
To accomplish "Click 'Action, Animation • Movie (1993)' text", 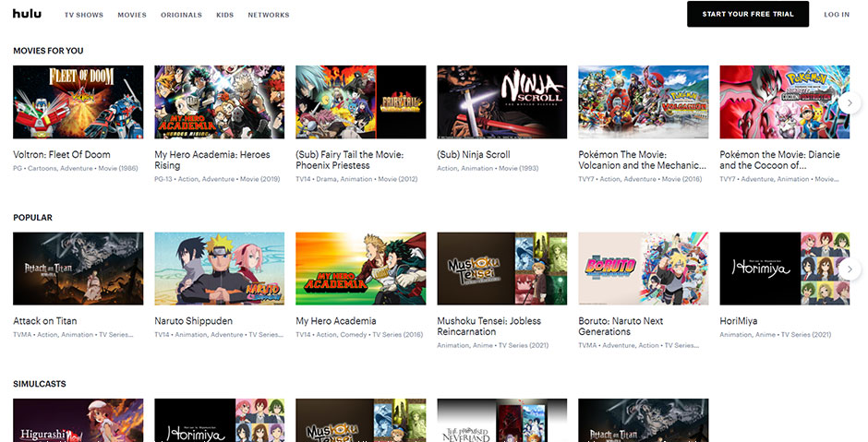I will pyautogui.click(x=488, y=168).
